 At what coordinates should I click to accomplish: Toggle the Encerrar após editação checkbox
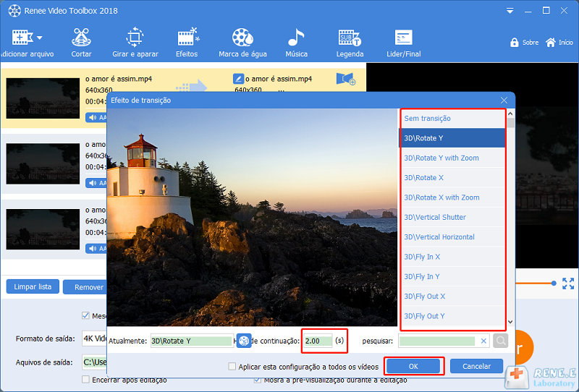pyautogui.click(x=85, y=380)
